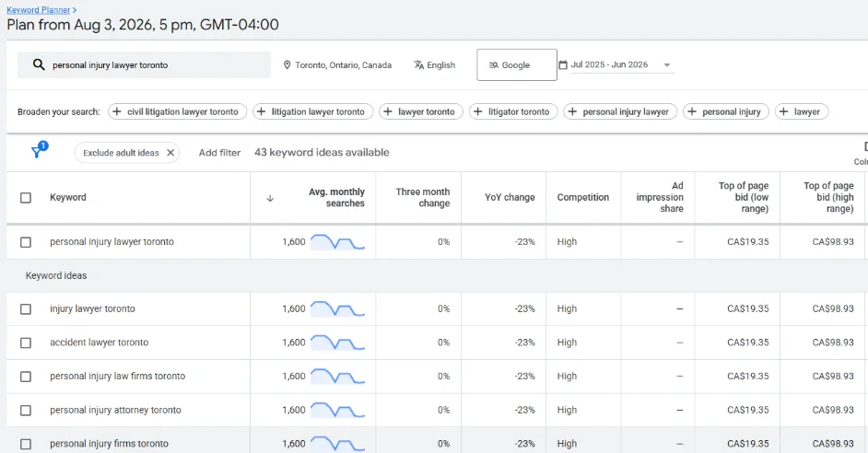
Task: Sort by Avg. monthly searches column
Action: 336,197
